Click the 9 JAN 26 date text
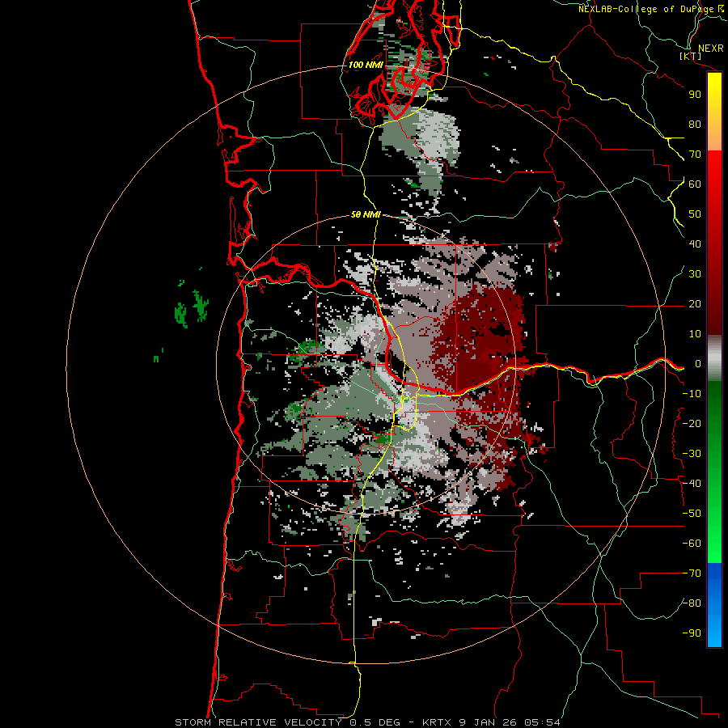Screen dimensions: 728x728 (489, 722)
